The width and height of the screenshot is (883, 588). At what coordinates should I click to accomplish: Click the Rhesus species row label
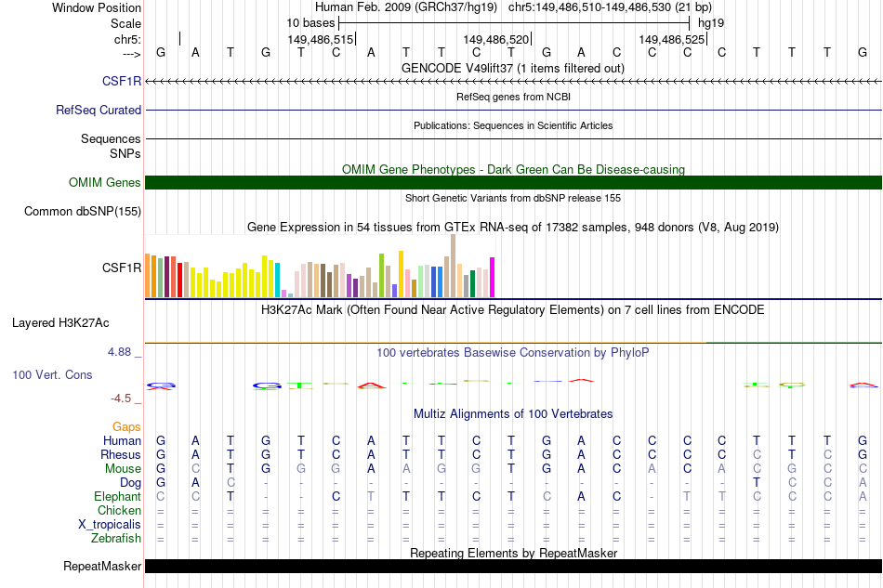tap(121, 454)
